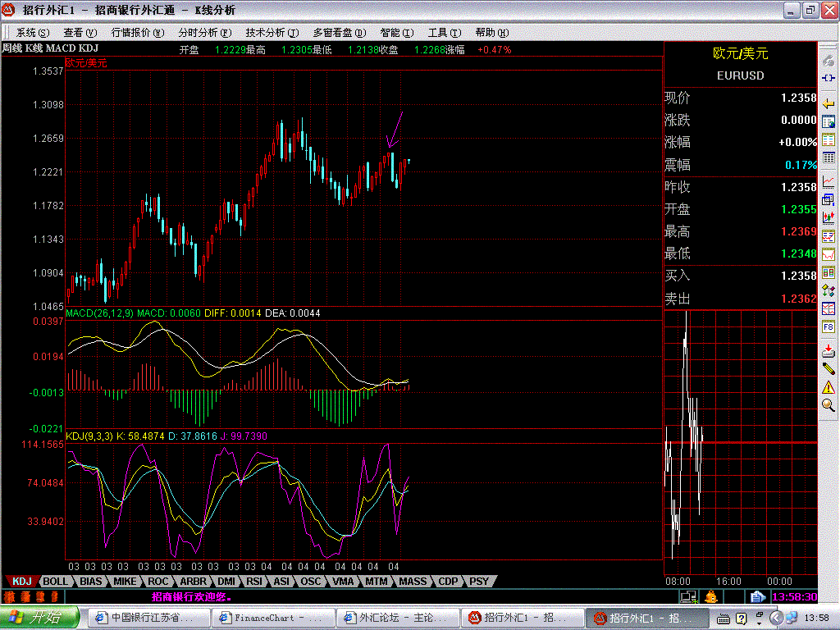Click the alarm bell icon in status bar
This screenshot has width=840, height=630.
[x=711, y=596]
